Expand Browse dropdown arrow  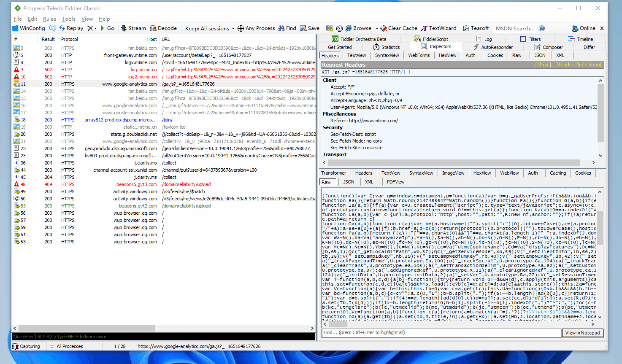tap(376, 28)
